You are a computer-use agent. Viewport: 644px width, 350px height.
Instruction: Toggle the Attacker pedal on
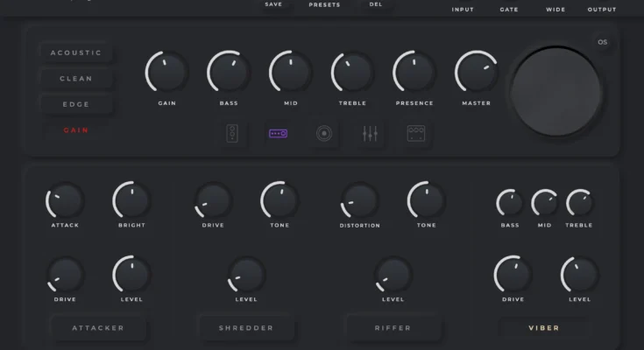pyautogui.click(x=97, y=328)
